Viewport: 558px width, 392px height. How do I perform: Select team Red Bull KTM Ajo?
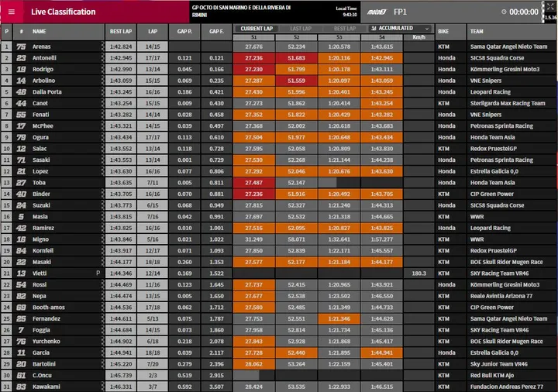pos(492,375)
